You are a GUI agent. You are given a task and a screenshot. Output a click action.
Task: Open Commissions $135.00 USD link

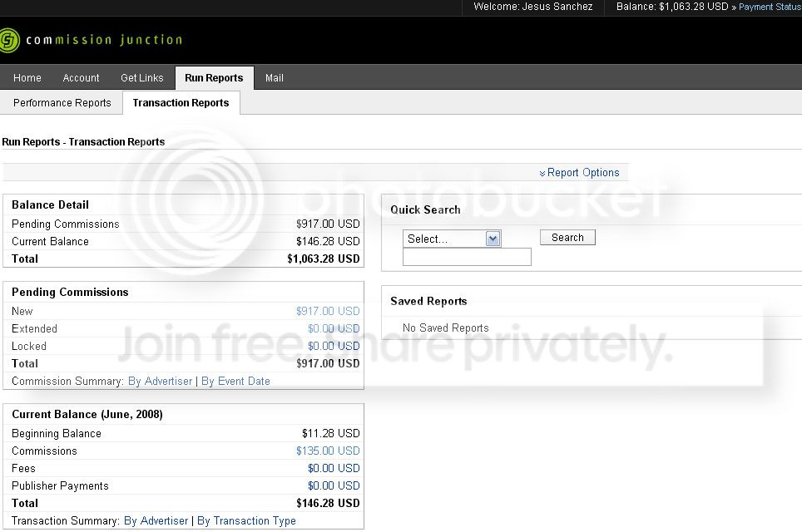(x=328, y=451)
